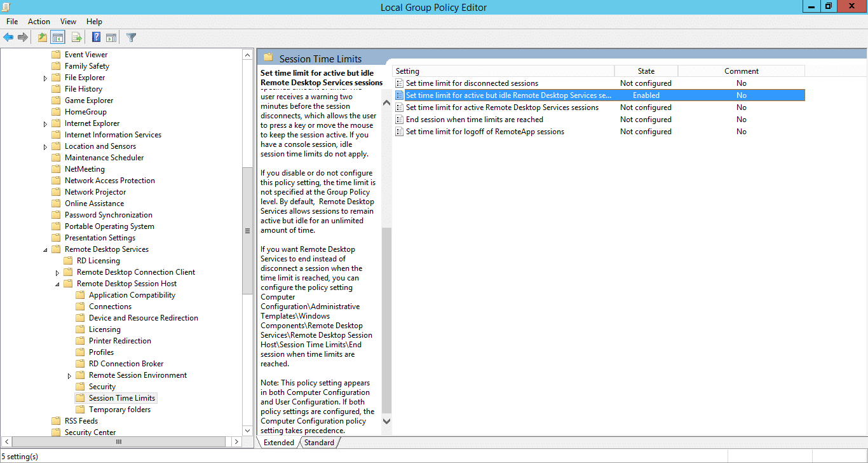Select the Maintenance Scheduler tree item
The height and width of the screenshot is (463, 868).
coord(104,158)
